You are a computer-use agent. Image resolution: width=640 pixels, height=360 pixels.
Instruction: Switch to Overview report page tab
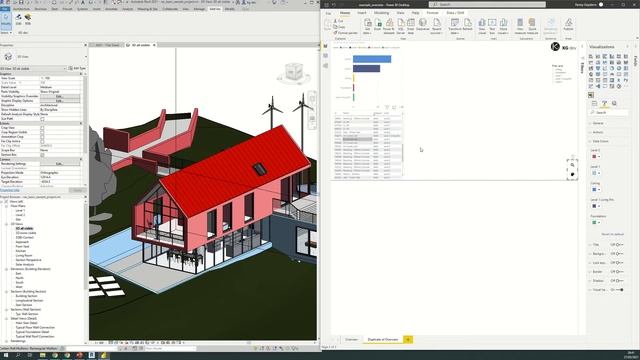(x=351, y=339)
